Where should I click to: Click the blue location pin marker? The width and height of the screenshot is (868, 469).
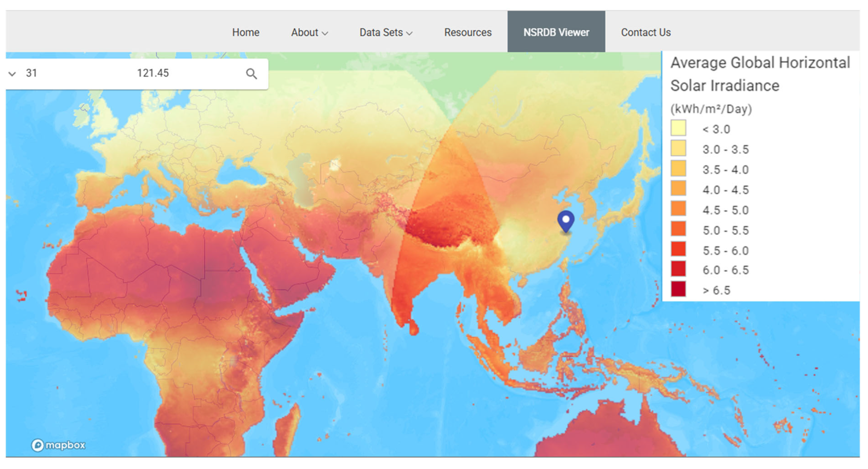pos(566,221)
